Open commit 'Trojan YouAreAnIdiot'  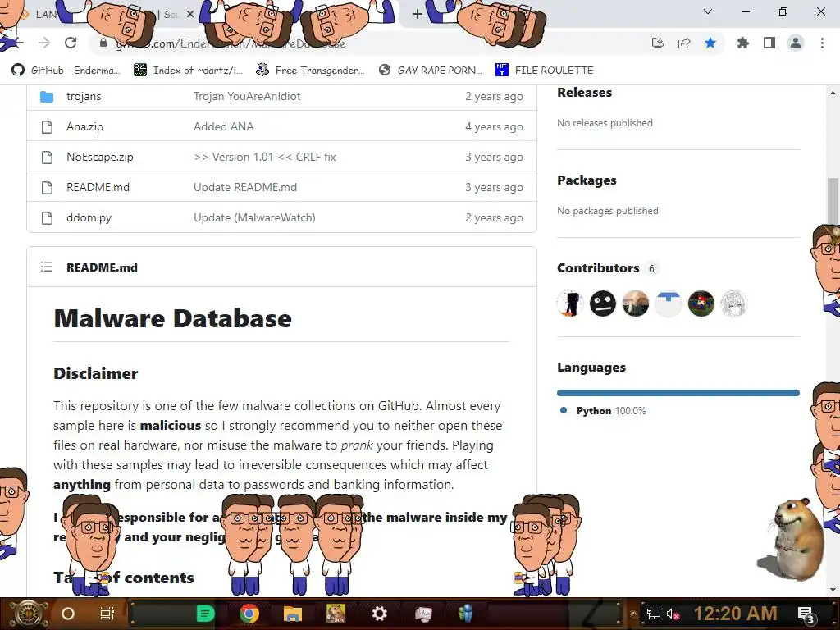click(247, 97)
